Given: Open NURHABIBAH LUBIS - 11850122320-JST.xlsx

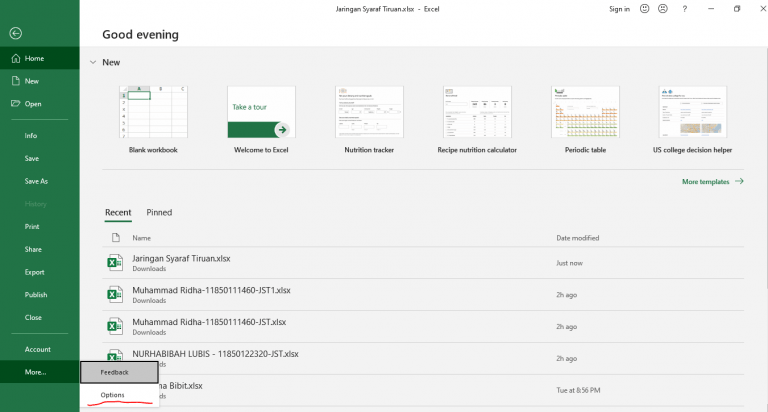Looking at the screenshot, I should (x=423, y=359).
